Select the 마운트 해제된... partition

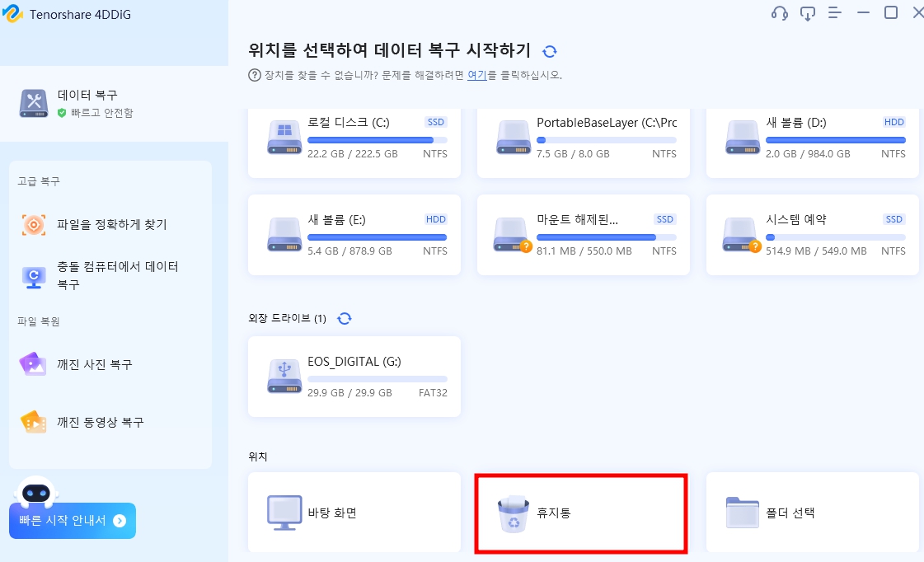(x=584, y=235)
